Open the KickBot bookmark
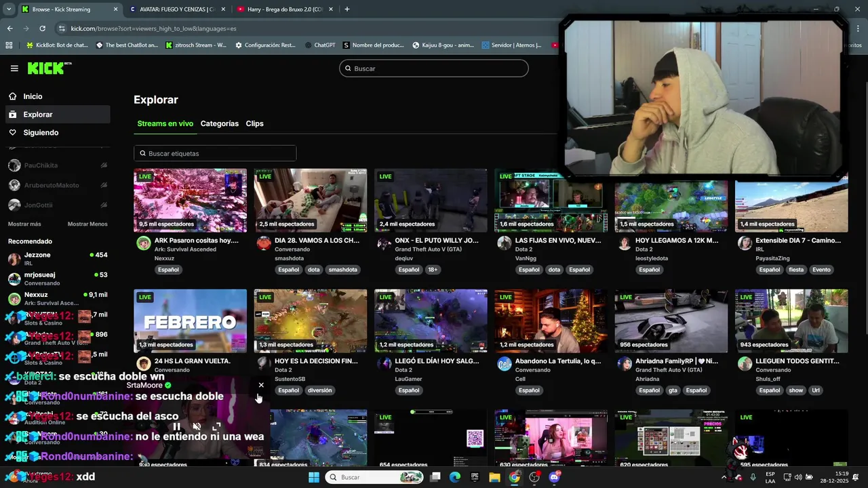868x488 pixels. point(57,45)
